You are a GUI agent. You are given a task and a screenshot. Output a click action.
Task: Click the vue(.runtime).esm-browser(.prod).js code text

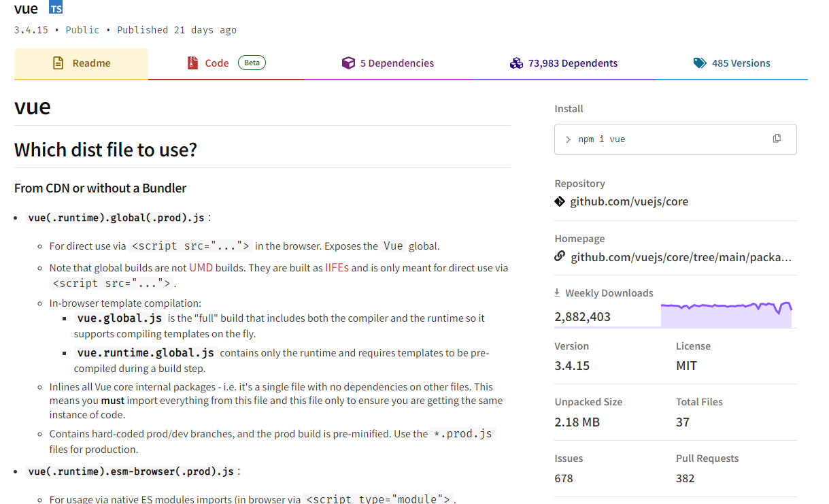[131, 471]
